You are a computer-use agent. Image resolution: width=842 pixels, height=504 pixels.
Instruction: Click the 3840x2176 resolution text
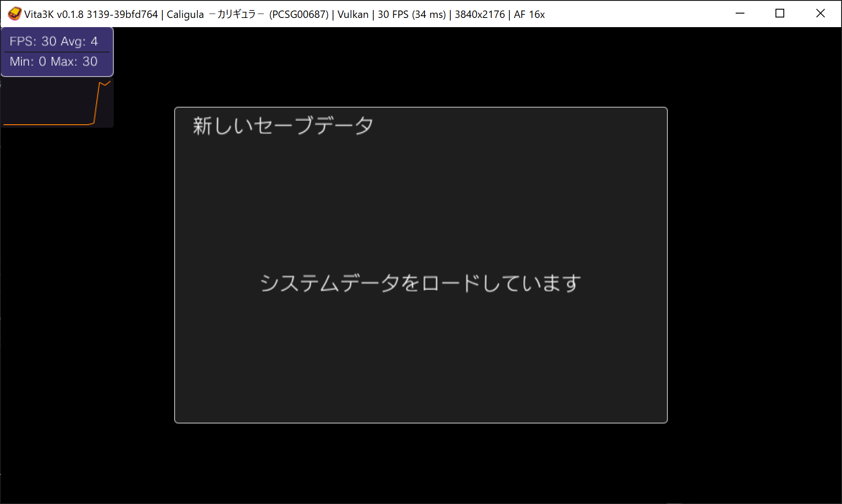pyautogui.click(x=480, y=14)
